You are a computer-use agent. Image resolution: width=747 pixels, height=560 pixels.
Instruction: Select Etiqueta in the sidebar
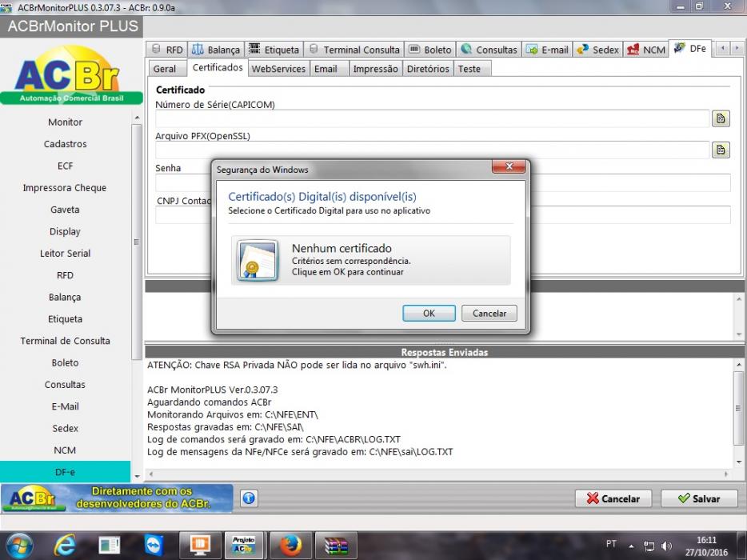pos(66,319)
